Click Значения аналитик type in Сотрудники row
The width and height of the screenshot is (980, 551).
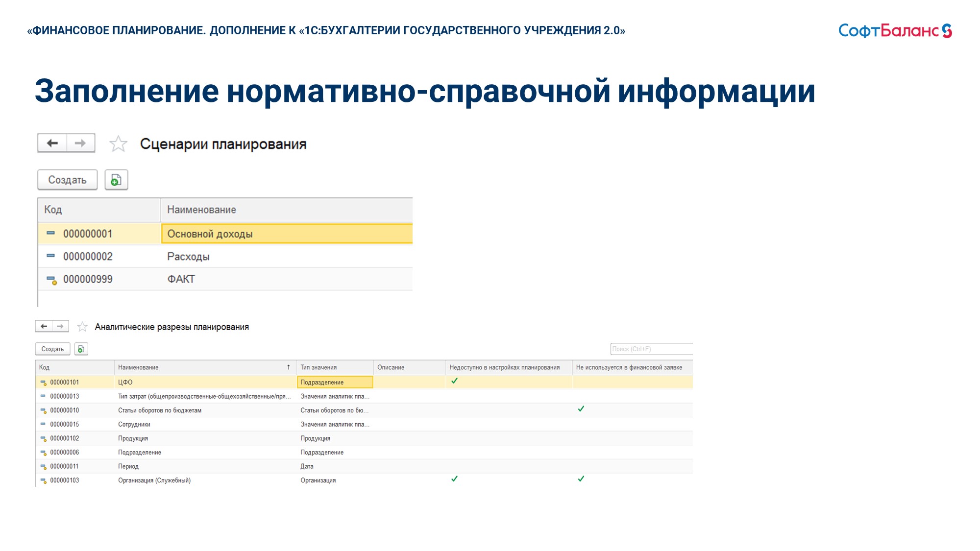pos(335,424)
